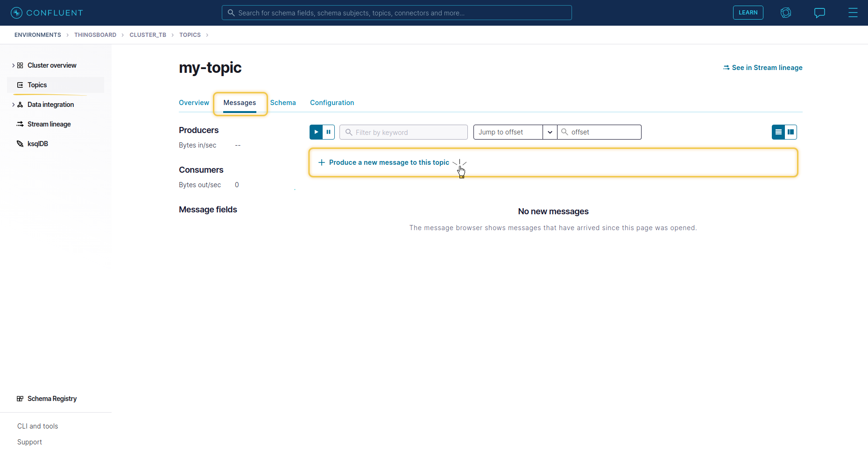Switch to rows list view

click(778, 132)
